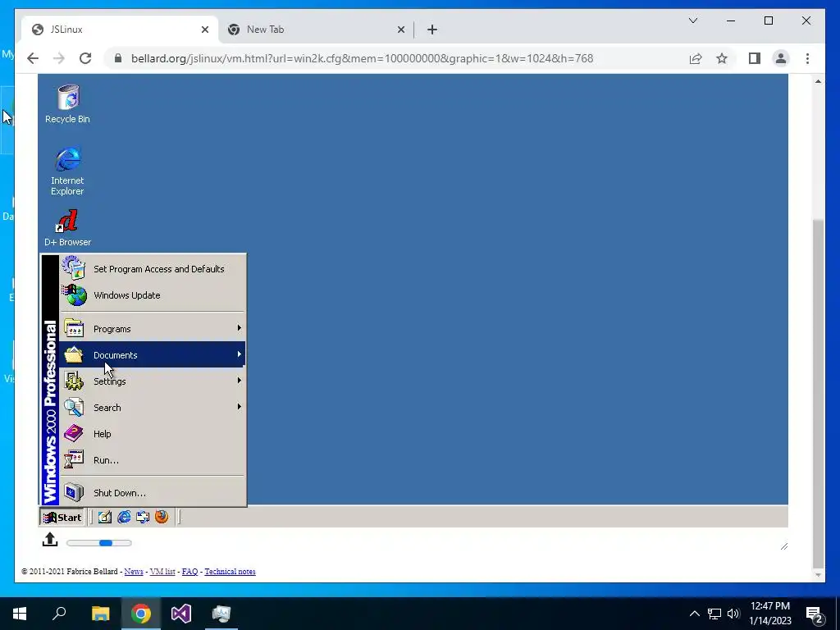Open the Technical notes link
This screenshot has height=630, width=840.
(230, 572)
